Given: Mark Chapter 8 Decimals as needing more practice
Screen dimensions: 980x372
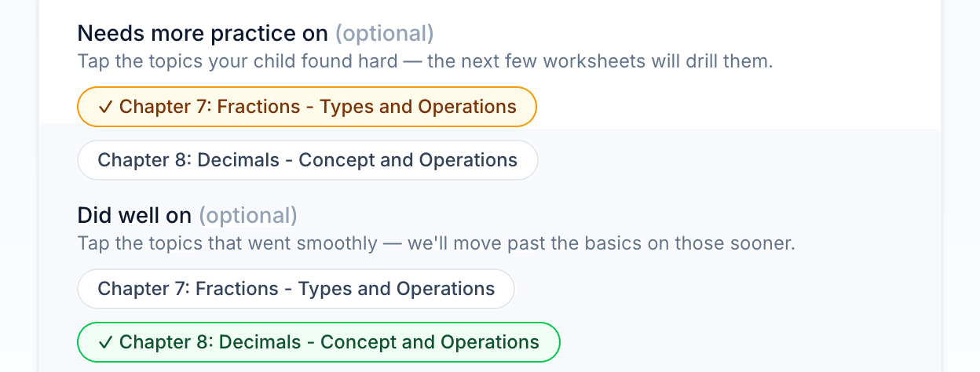Looking at the screenshot, I should 307,160.
